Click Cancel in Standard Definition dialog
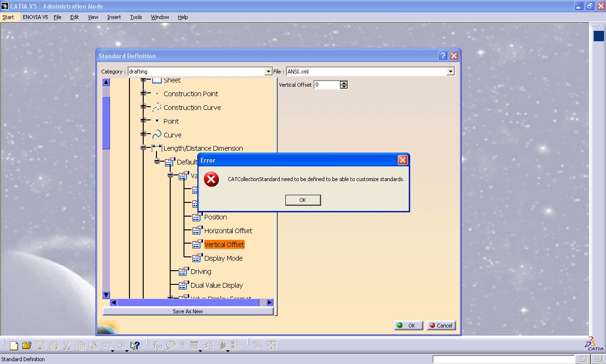This screenshot has width=606, height=364. [441, 326]
